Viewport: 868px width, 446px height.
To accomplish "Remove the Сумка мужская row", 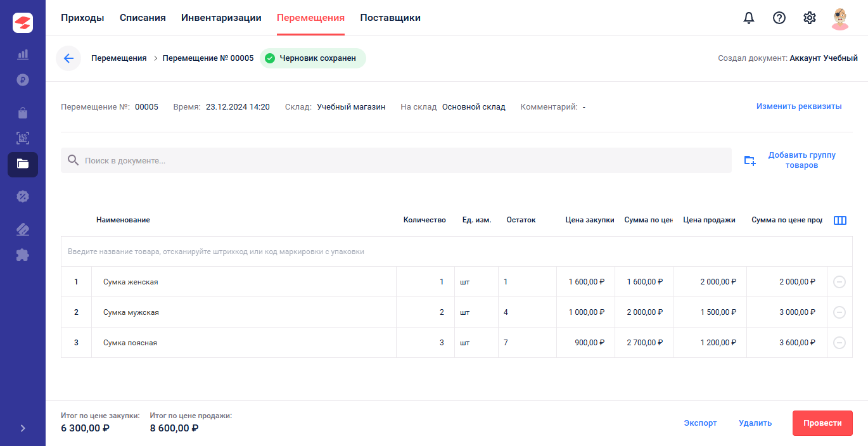I will (839, 312).
